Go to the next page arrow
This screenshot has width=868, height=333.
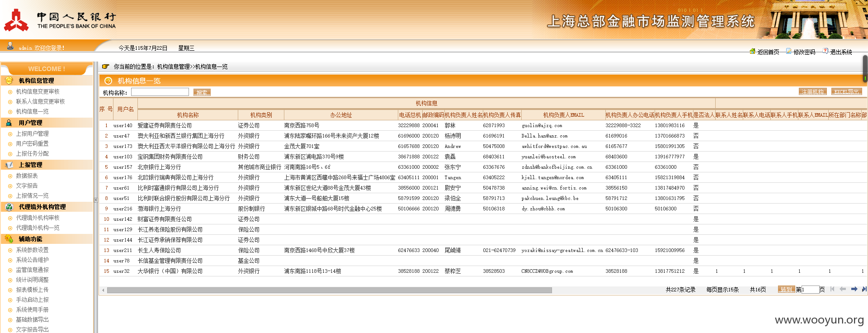pos(854,289)
